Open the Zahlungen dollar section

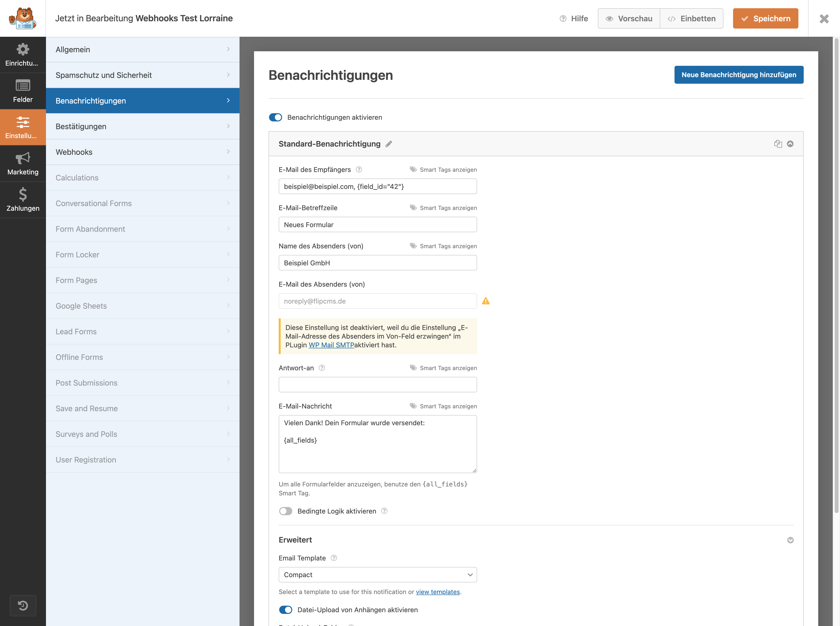(x=23, y=200)
